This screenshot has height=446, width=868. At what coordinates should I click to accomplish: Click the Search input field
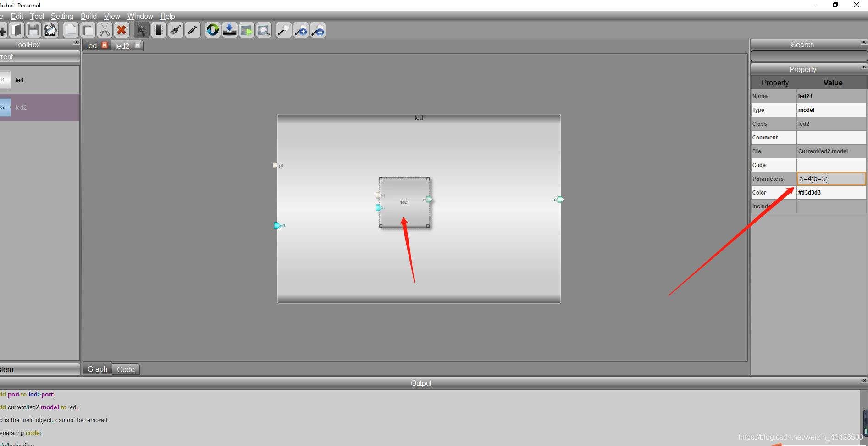click(809, 56)
